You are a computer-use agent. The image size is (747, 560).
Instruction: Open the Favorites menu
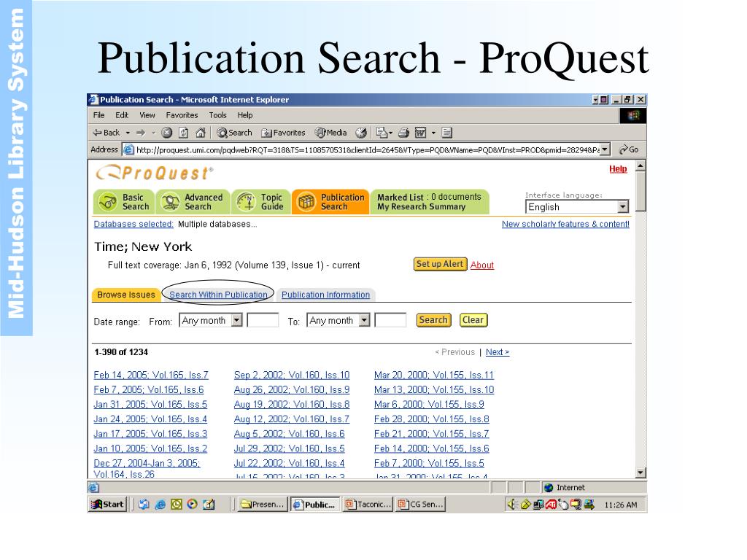click(182, 115)
